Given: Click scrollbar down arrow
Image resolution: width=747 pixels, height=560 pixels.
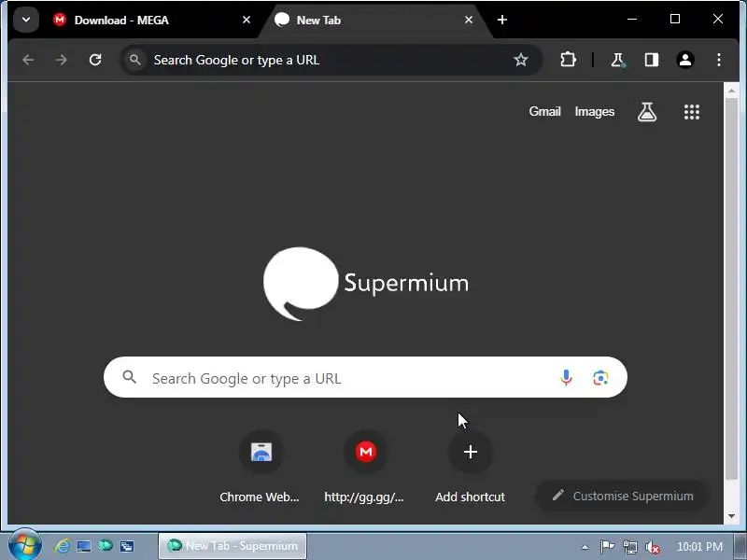Looking at the screenshot, I should pos(732,516).
